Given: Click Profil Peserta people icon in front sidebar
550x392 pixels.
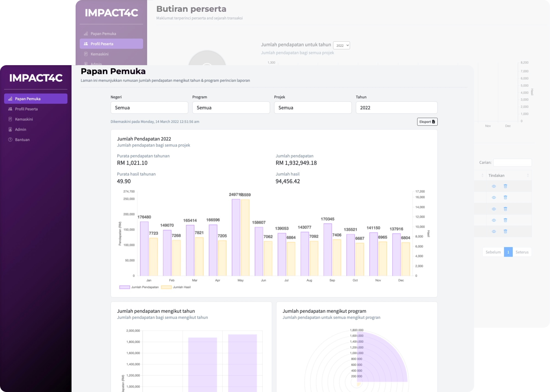Looking at the screenshot, I should pos(10,109).
